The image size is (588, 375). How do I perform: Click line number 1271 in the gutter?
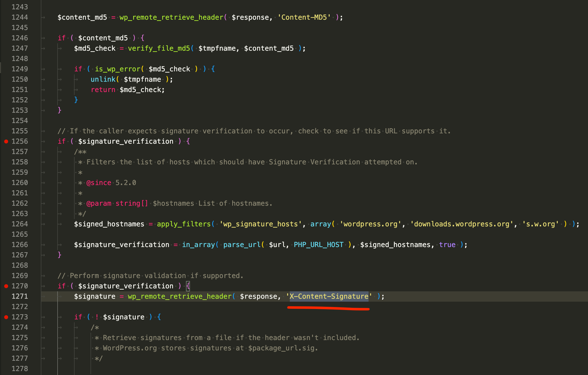tap(20, 296)
